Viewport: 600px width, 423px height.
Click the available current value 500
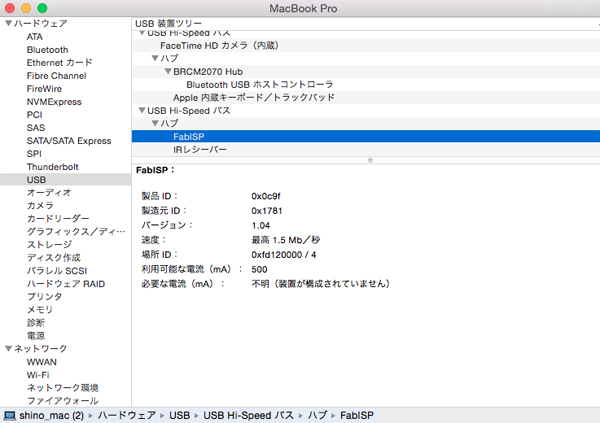(259, 269)
